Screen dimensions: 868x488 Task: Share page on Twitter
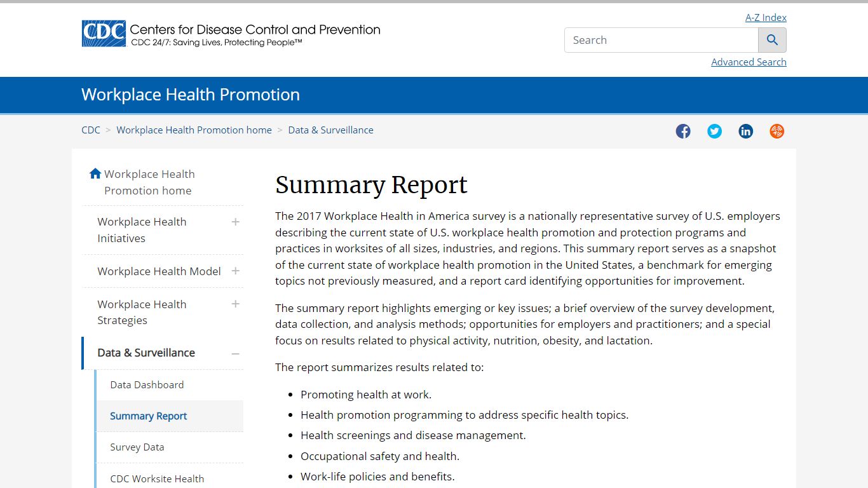point(714,132)
